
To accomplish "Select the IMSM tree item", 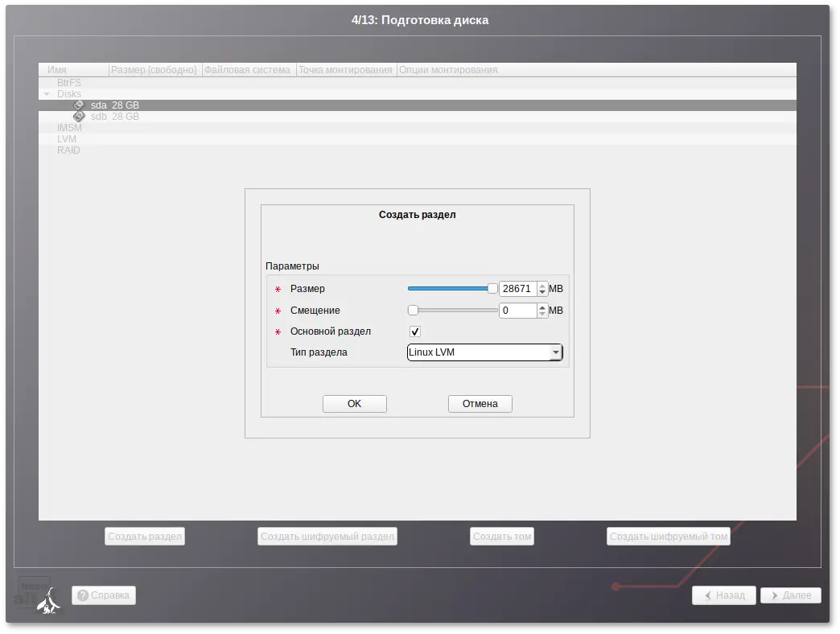I will pyautogui.click(x=70, y=127).
